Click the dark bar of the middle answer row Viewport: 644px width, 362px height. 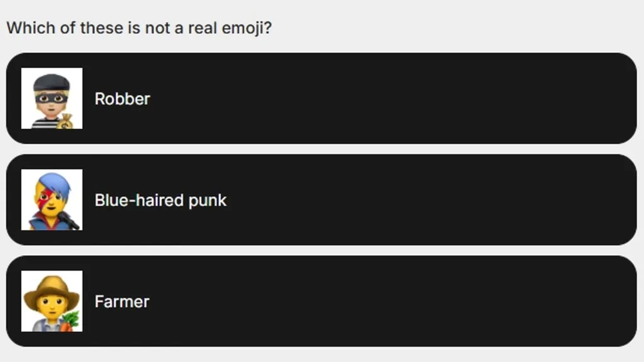(377, 200)
